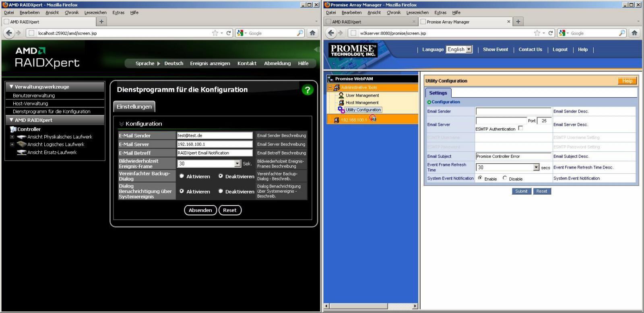Open Host-Verwaltung in RAIDXpert sidebar

(30, 104)
